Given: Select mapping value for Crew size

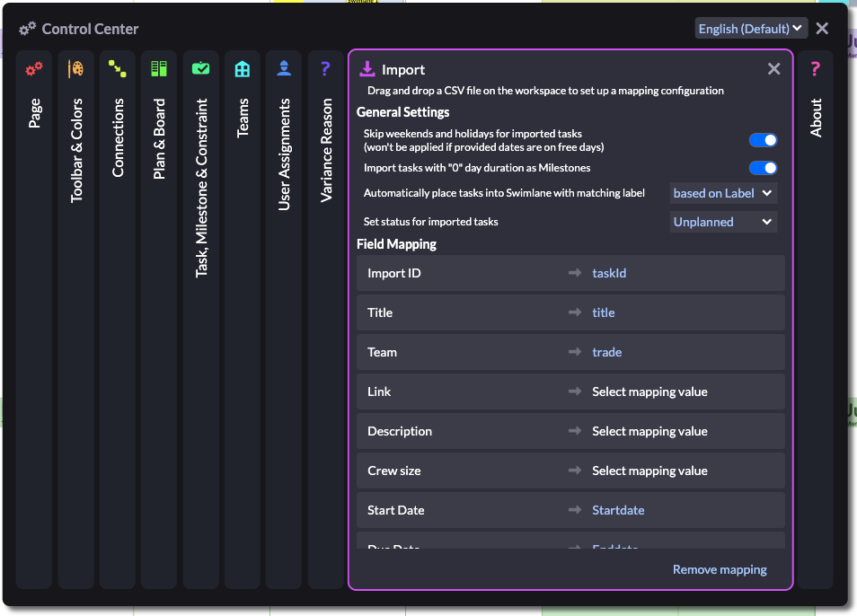Looking at the screenshot, I should [649, 471].
